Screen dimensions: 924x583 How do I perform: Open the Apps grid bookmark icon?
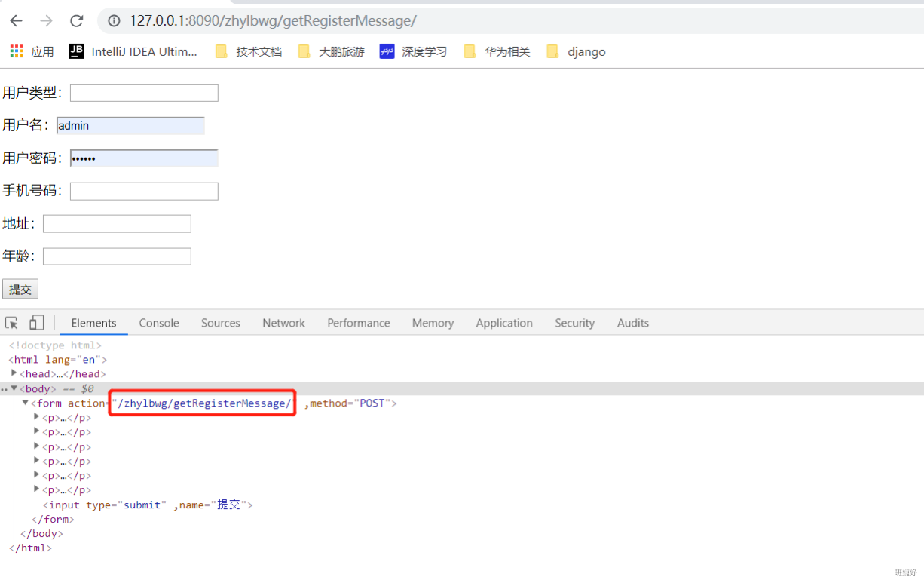(17, 51)
